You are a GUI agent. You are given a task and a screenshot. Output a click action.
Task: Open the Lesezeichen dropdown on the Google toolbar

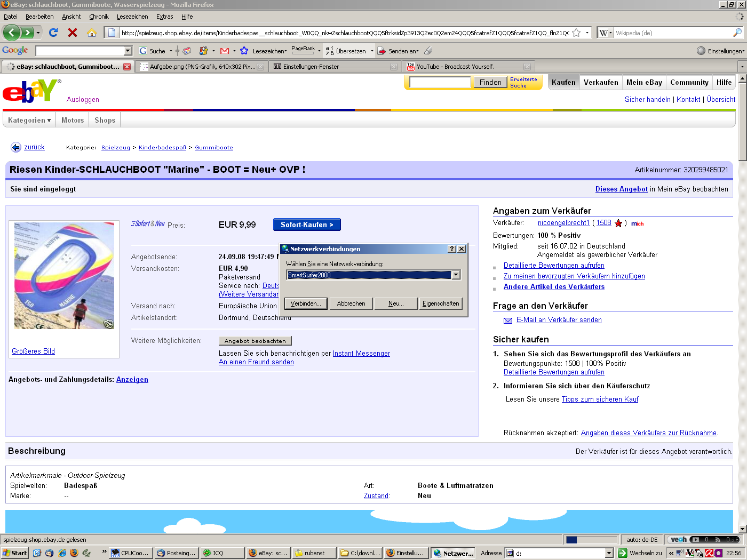[x=269, y=51]
